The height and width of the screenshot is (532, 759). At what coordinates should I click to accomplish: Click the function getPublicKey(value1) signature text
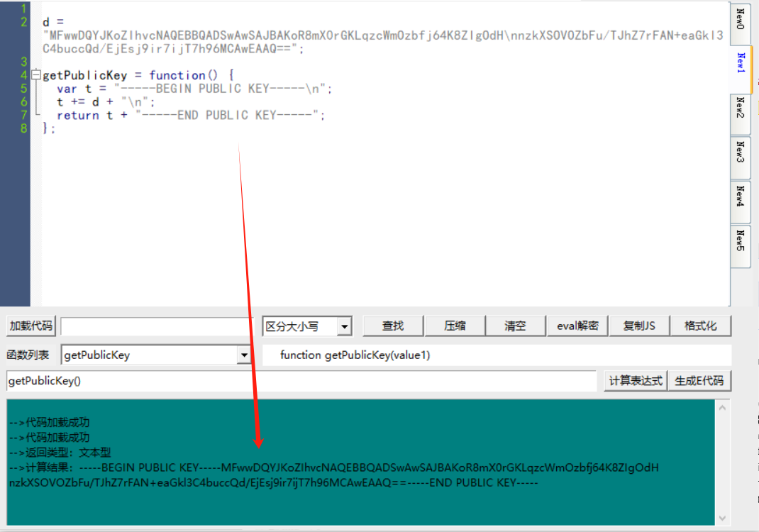click(355, 355)
